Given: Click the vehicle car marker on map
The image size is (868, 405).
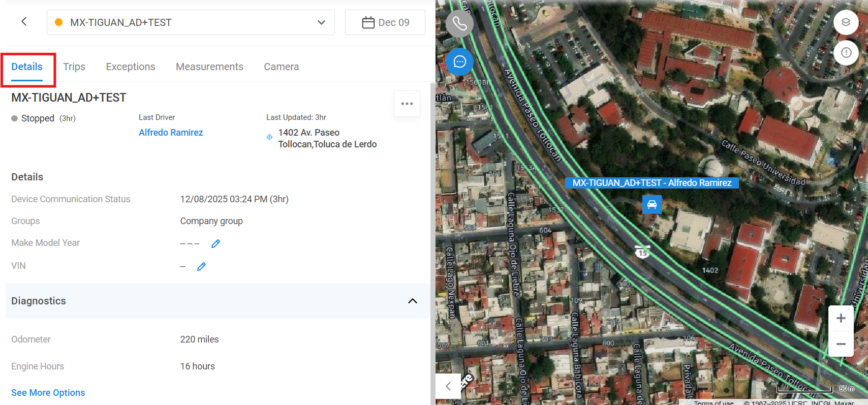Looking at the screenshot, I should pos(652,204).
